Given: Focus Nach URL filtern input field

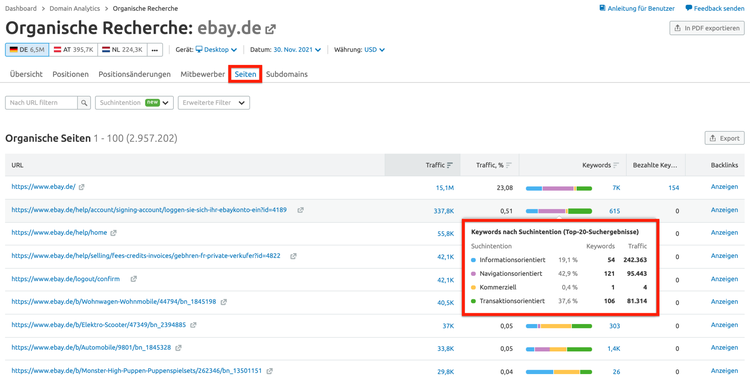Looking at the screenshot, I should coord(42,103).
